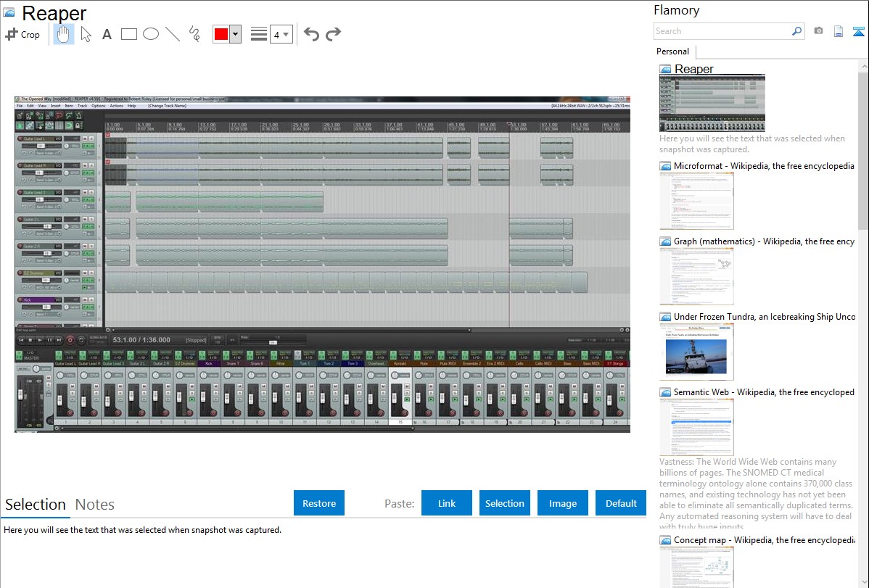This screenshot has height=588, width=869.
Task: Open the Concept map snapshot thumbnail
Action: coord(696,567)
